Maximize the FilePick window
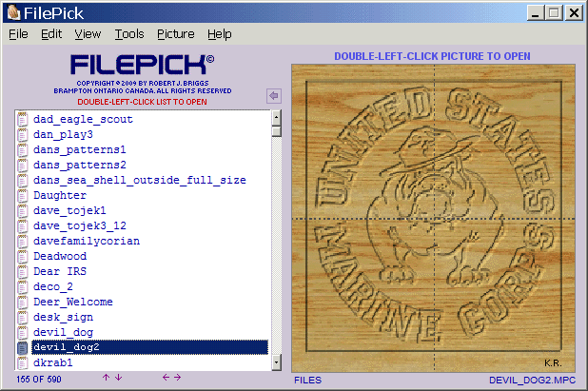The image size is (588, 391). [x=554, y=13]
